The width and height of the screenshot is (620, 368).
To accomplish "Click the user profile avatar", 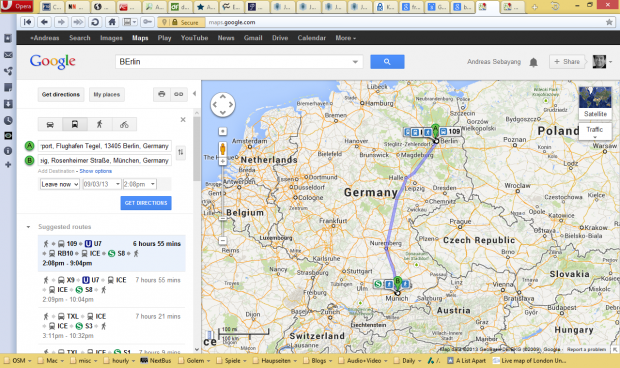I will pyautogui.click(x=599, y=62).
